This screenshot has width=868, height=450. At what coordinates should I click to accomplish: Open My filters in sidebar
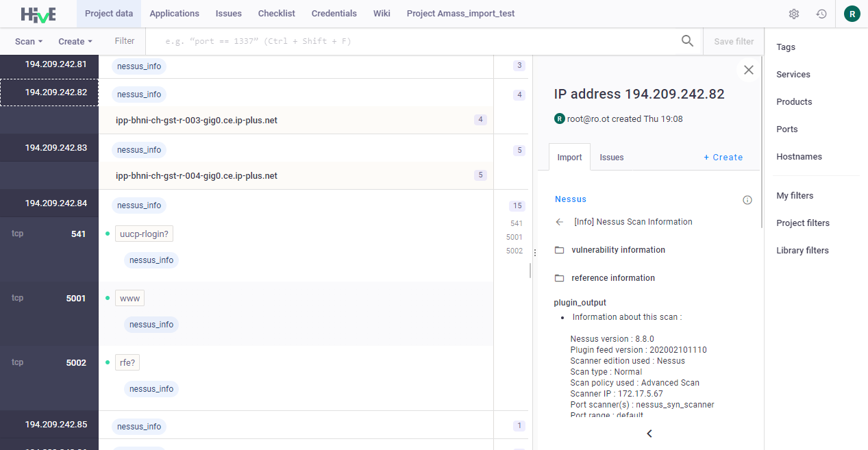pos(795,196)
